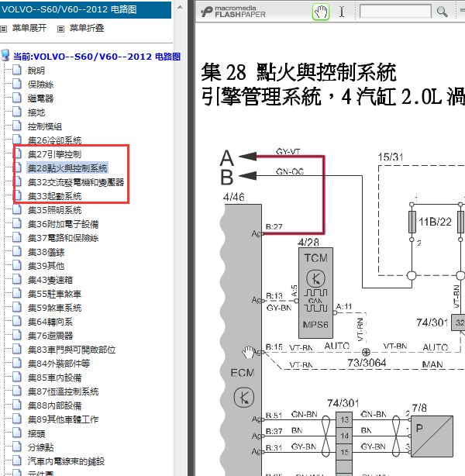
Task: Click the page icon beside 保險絲
Action: pyautogui.click(x=17, y=84)
